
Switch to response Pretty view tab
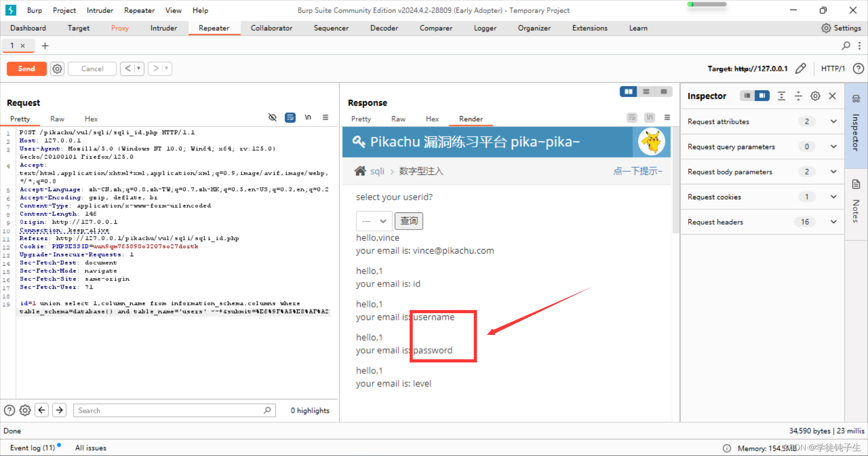tap(361, 119)
